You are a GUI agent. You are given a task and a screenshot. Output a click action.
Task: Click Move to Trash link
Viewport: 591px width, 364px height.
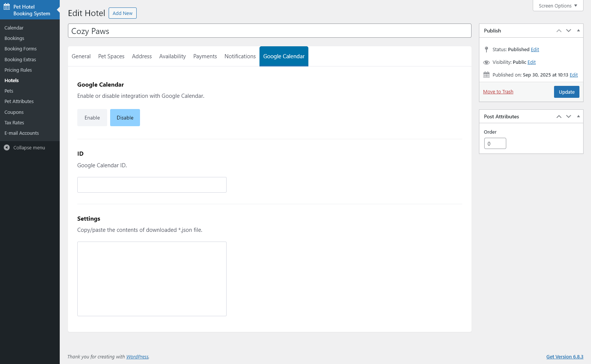pyautogui.click(x=498, y=92)
